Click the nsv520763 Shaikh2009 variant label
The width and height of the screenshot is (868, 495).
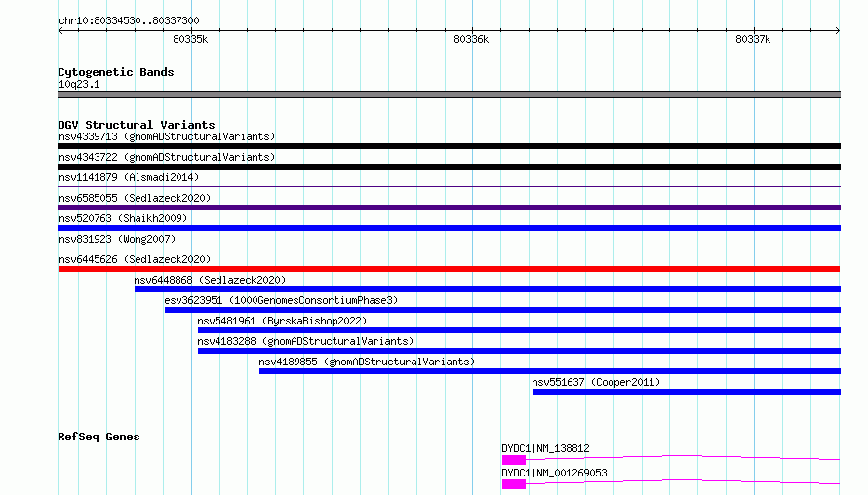click(x=123, y=218)
